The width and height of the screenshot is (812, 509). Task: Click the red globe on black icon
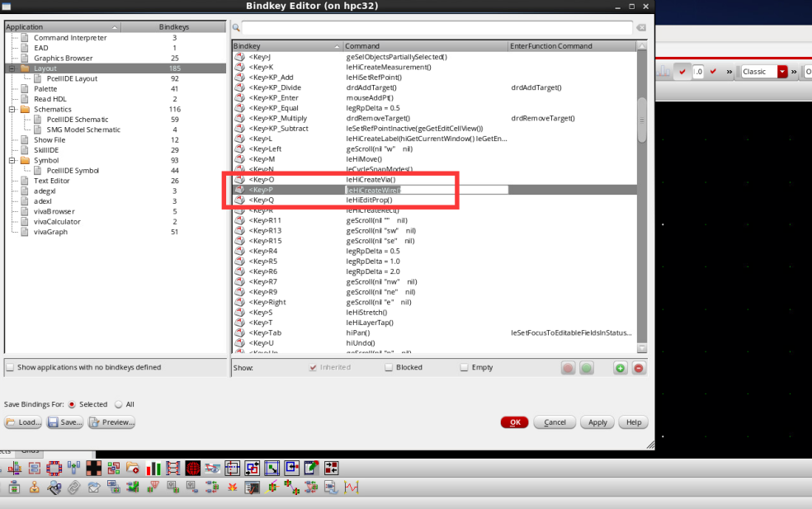192,469
